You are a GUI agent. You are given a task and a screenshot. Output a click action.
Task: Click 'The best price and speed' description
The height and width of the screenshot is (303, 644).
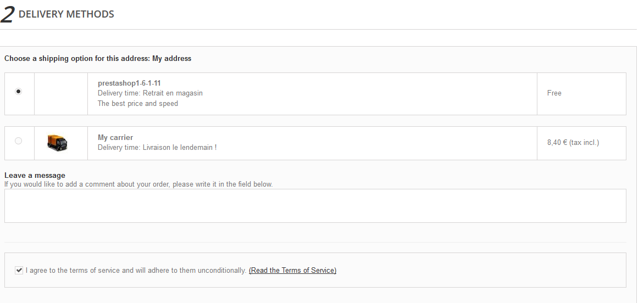[138, 104]
